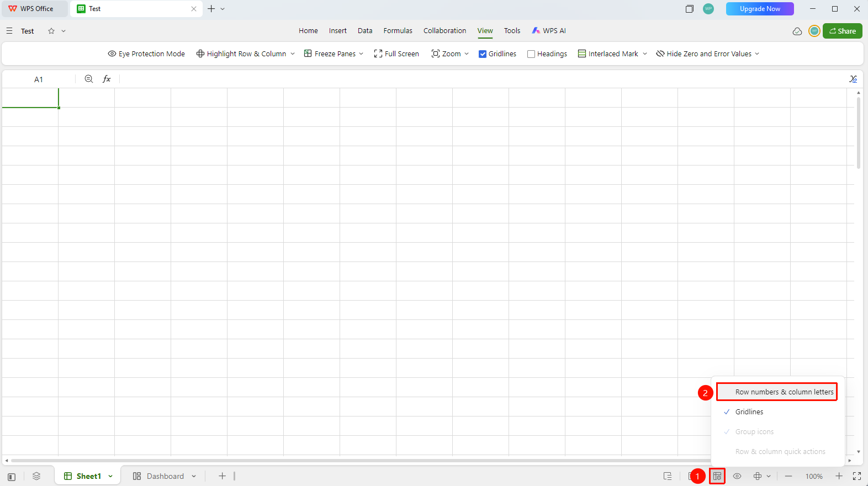Open WPS AI
This screenshot has height=486, width=868.
pos(549,31)
